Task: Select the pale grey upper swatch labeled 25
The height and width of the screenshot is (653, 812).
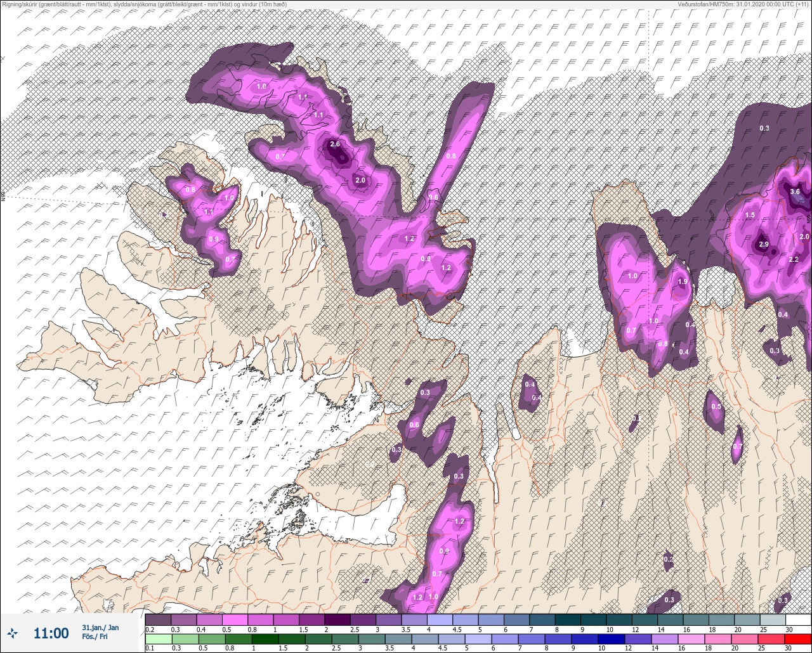Action: (x=772, y=619)
